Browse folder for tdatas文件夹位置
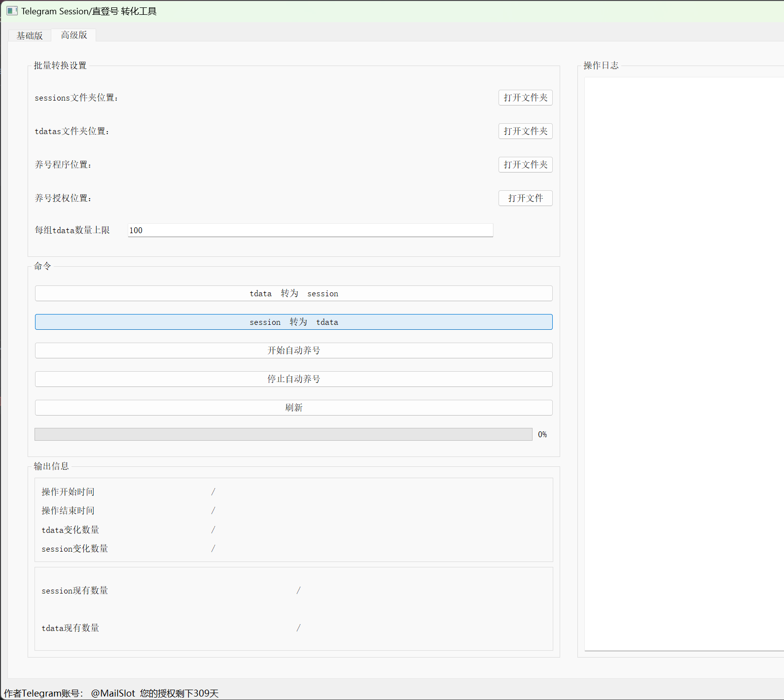The height and width of the screenshot is (700, 784). click(x=525, y=131)
